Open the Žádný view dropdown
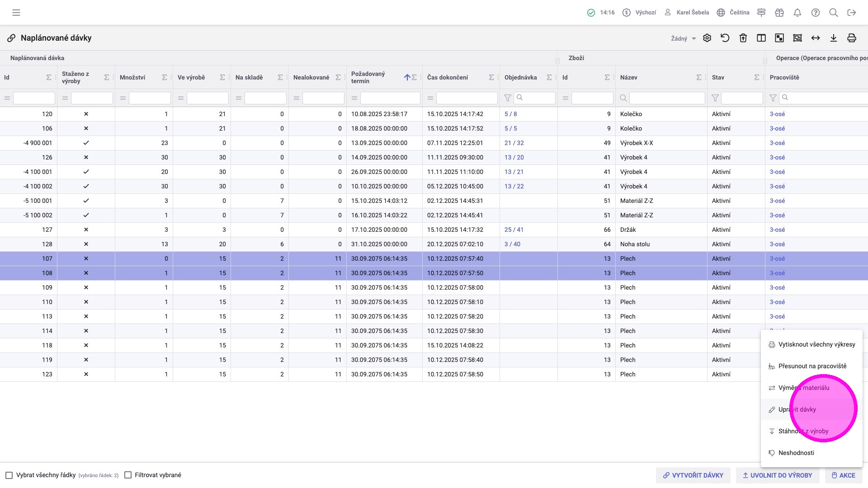Image resolution: width=868 pixels, height=488 pixels. tap(683, 38)
